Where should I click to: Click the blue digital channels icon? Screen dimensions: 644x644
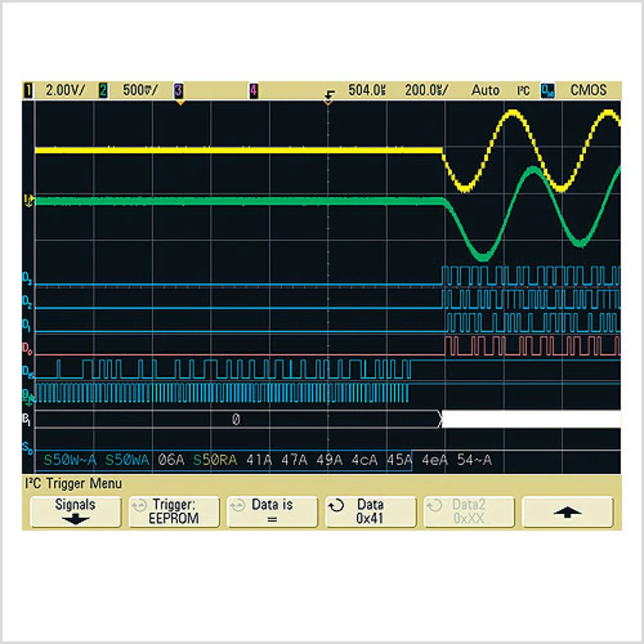547,91
